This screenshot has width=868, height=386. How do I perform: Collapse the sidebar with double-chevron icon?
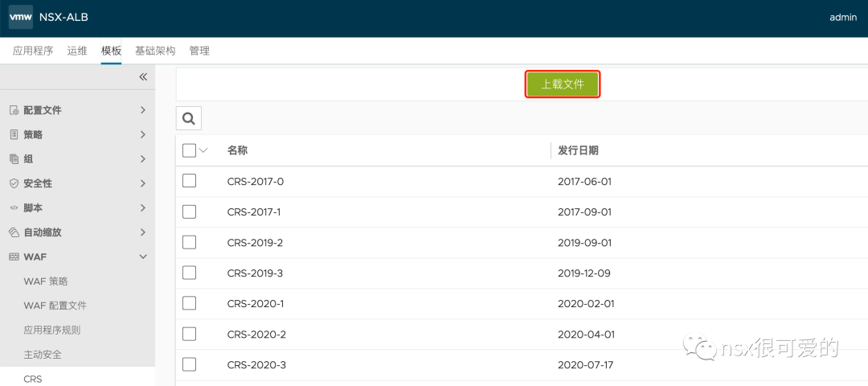coord(143,77)
